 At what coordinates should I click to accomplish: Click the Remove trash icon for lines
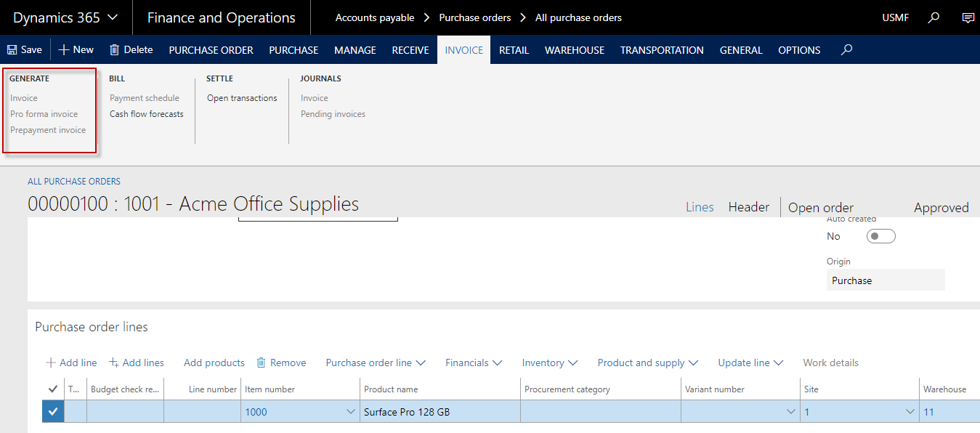point(262,363)
